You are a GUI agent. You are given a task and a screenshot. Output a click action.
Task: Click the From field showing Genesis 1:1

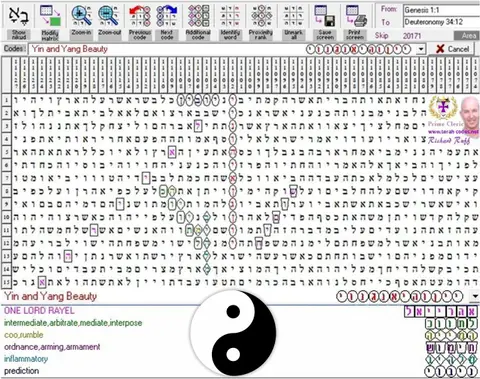(441, 10)
